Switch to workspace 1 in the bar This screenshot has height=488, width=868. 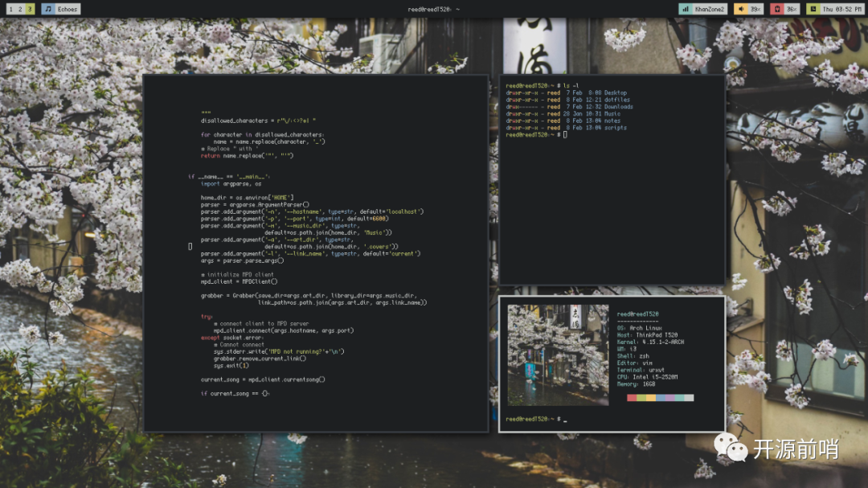coord(10,8)
